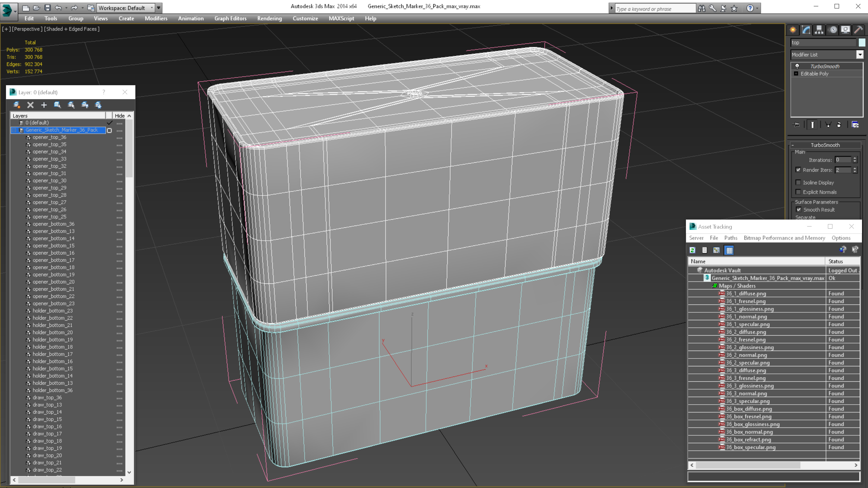Click the Status column header in Asset Tracking
This screenshot has width=868, height=488.
click(x=843, y=261)
